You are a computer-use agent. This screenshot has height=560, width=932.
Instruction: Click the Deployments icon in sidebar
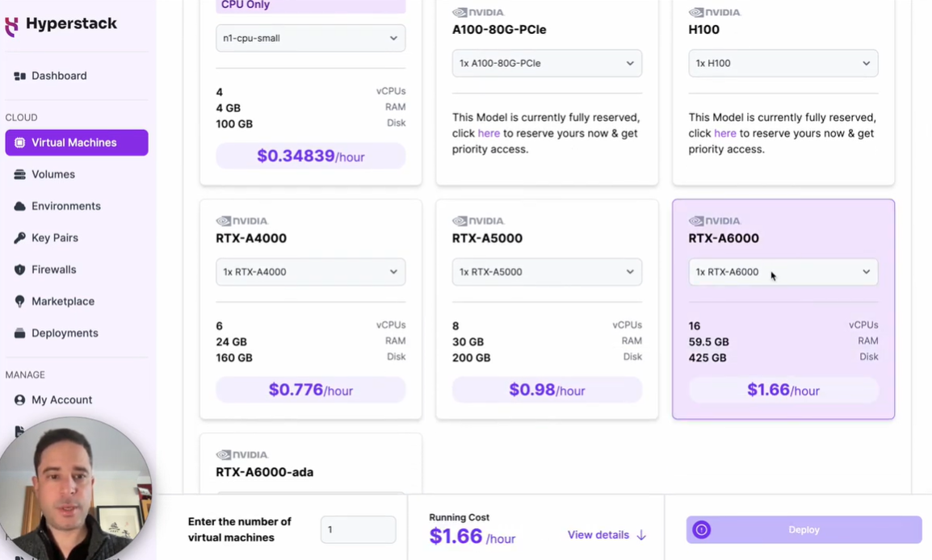(19, 333)
